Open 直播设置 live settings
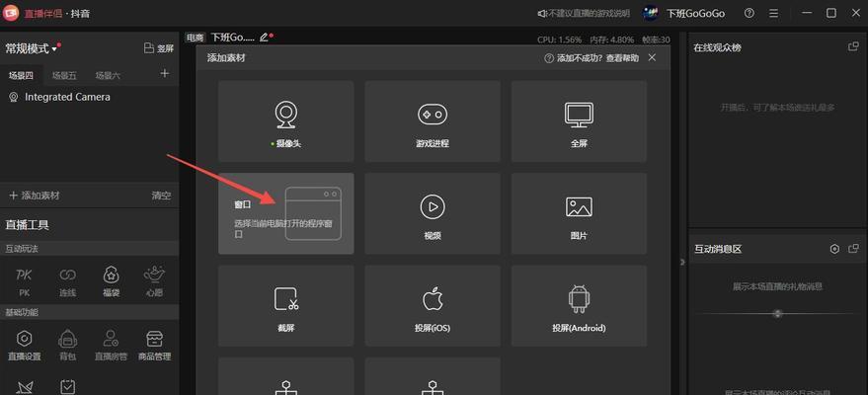Screen dimensions: 868x395 pyautogui.click(x=24, y=346)
